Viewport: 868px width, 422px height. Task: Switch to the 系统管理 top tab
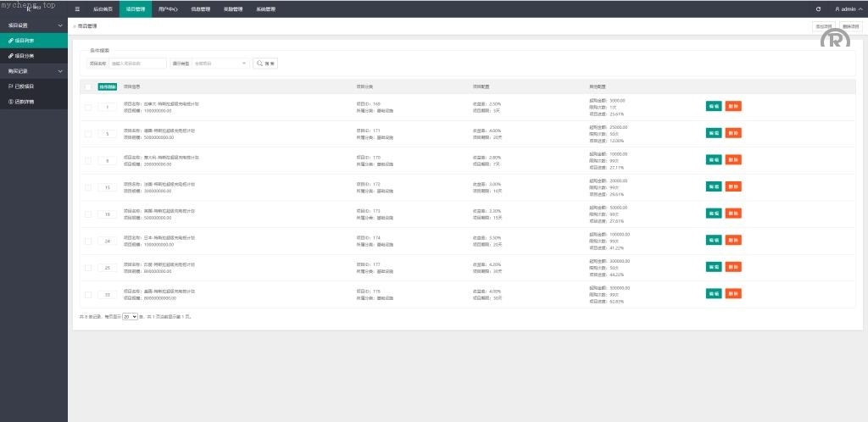[x=265, y=8]
